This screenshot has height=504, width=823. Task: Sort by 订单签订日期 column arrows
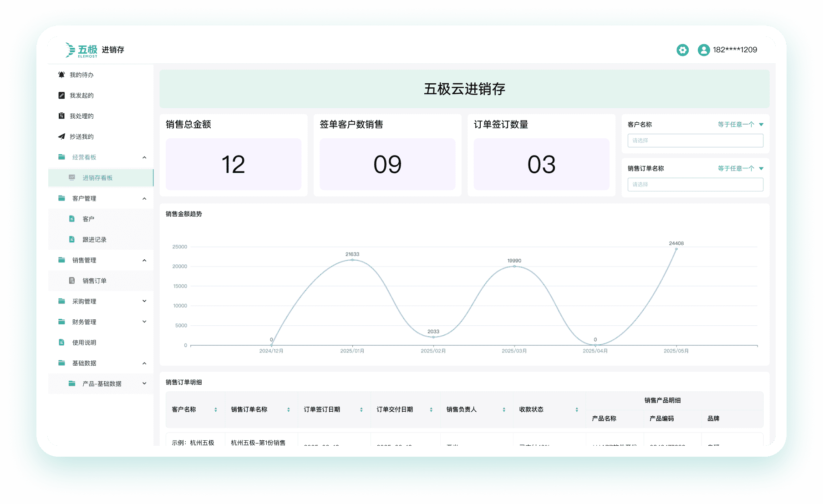361,410
